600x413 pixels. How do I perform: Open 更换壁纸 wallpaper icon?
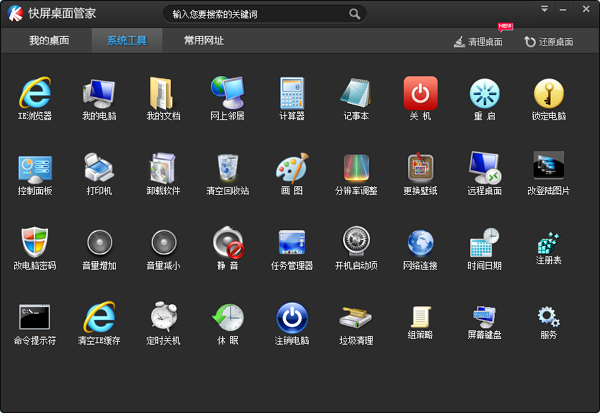coord(421,167)
